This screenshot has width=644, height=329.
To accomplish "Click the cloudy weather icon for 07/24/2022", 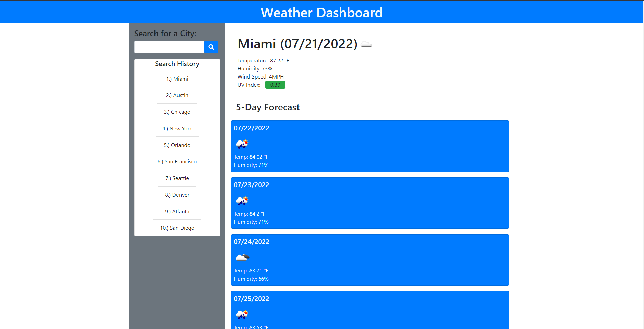I will pyautogui.click(x=242, y=258).
